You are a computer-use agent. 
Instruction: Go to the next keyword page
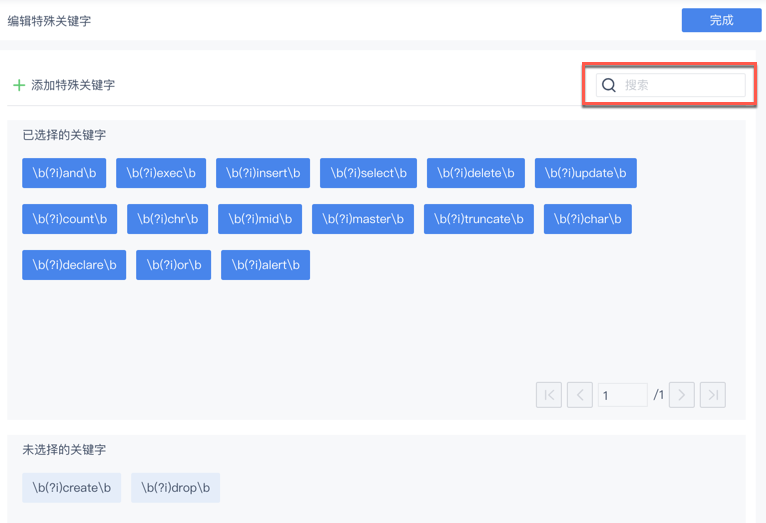coord(682,395)
